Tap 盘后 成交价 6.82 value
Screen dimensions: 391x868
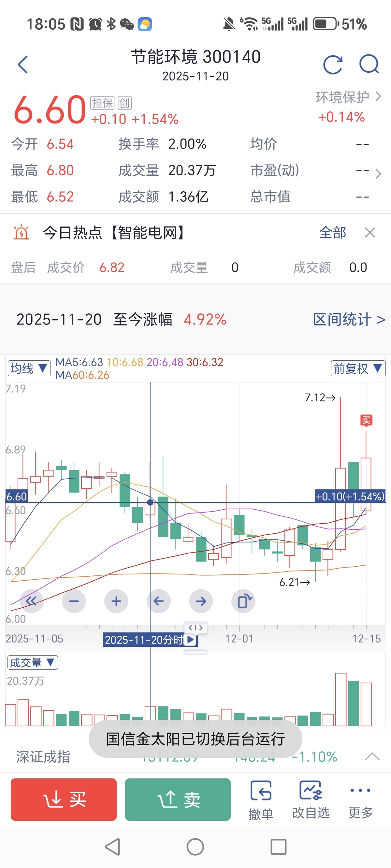(x=112, y=268)
